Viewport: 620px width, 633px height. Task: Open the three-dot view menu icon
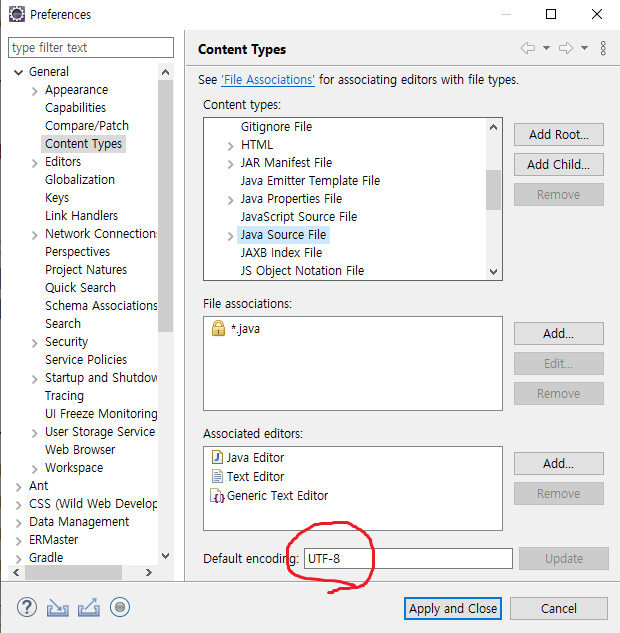click(603, 48)
